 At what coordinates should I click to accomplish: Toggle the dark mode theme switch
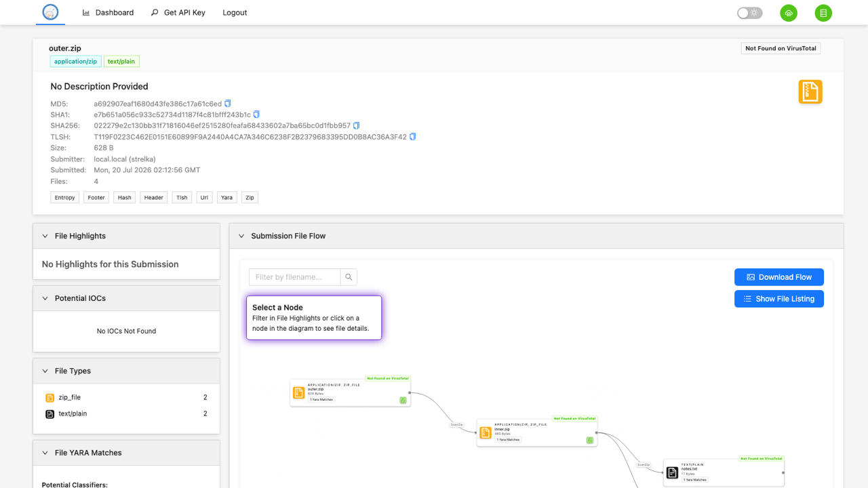(750, 13)
